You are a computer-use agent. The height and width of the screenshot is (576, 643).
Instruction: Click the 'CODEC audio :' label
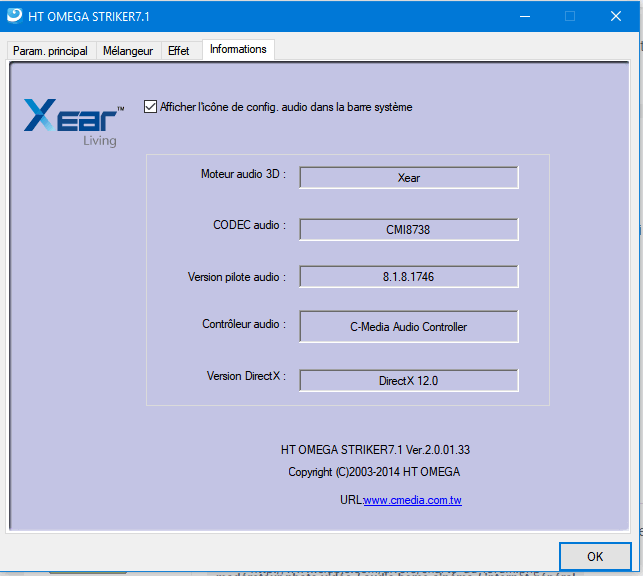[x=249, y=225]
